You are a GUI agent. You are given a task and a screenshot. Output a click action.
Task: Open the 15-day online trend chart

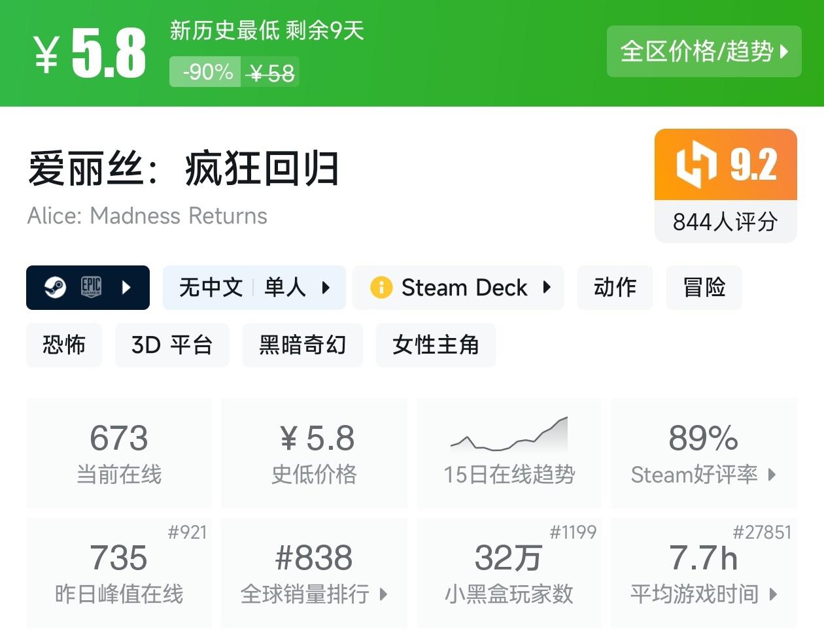click(509, 451)
